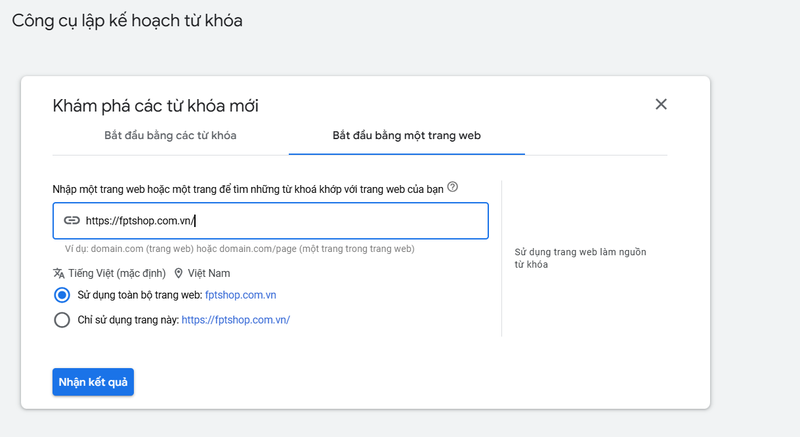Click the translate language icon

(59, 273)
